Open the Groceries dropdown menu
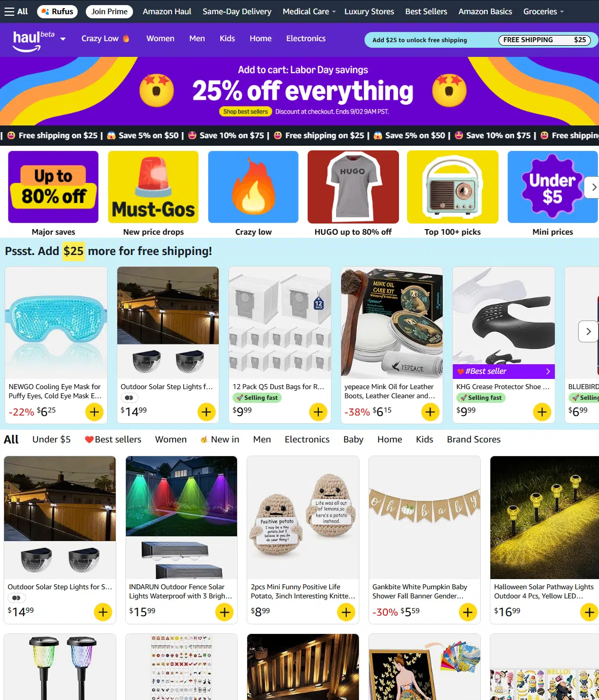599x700 pixels. point(544,11)
